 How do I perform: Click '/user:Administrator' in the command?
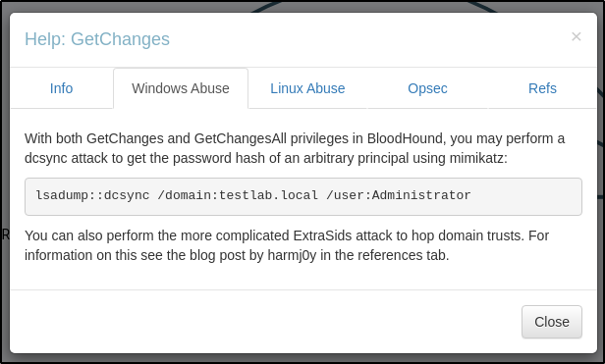point(398,195)
